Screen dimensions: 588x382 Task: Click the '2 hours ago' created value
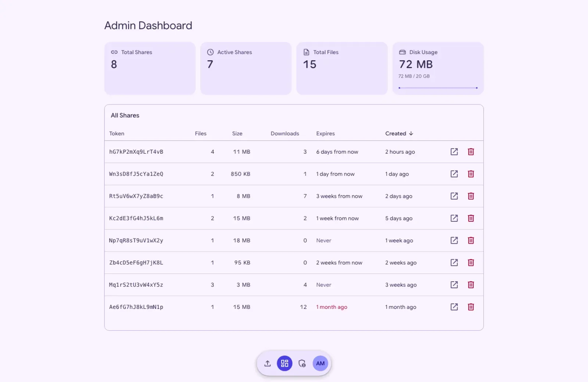click(x=400, y=152)
